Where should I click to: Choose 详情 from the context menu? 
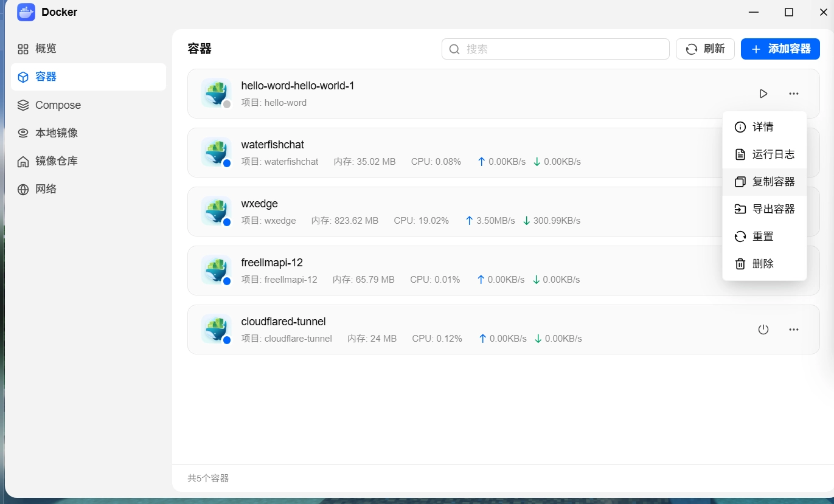[765, 127]
